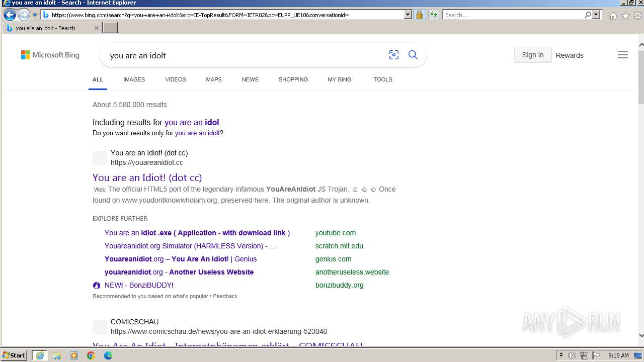Click the IE search magnifier icon
The width and height of the screenshot is (644, 362).
[588, 15]
